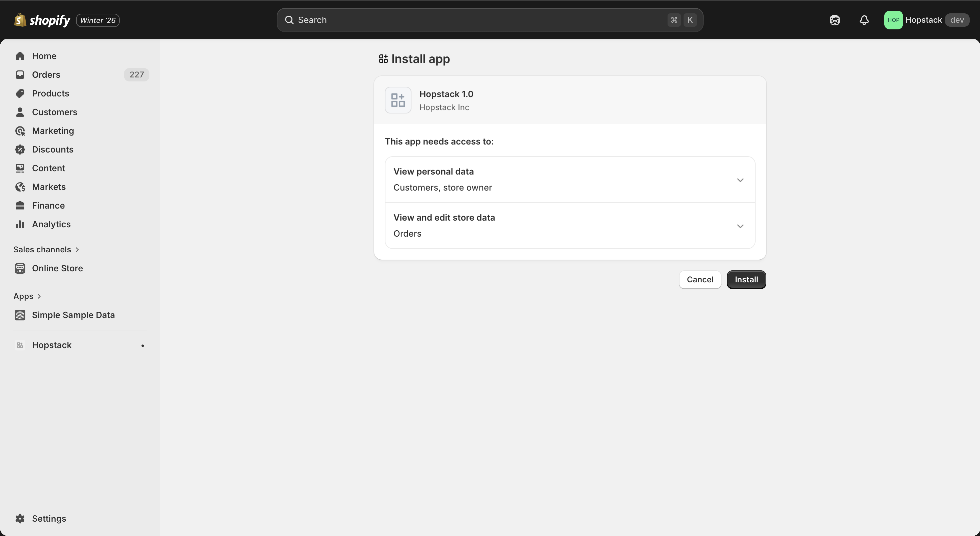Screen dimensions: 980x536
Task: Click the Settings gear icon
Action: (x=20, y=519)
